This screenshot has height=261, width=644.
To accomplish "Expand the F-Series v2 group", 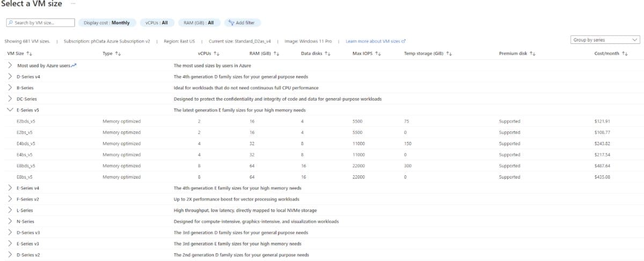I will [x=10, y=199].
